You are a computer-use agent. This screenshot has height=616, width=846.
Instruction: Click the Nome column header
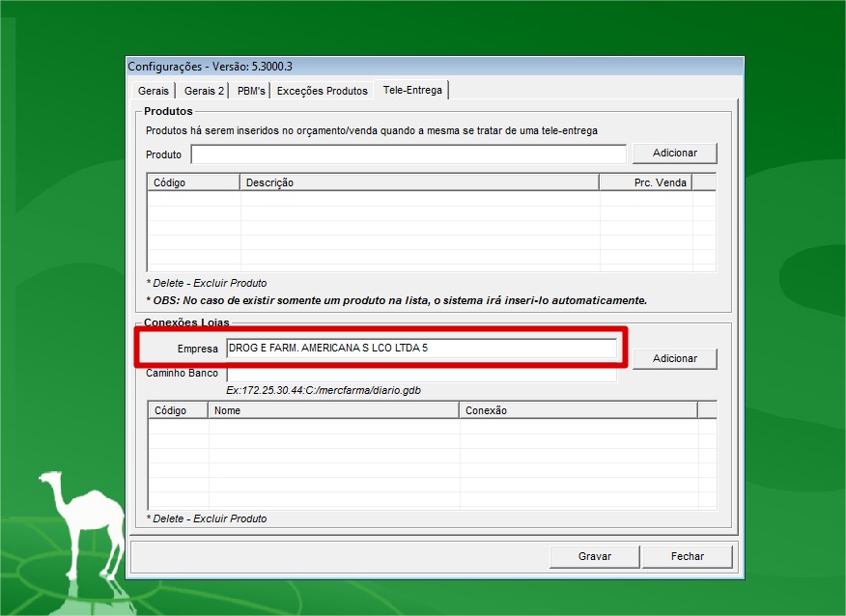tap(333, 410)
